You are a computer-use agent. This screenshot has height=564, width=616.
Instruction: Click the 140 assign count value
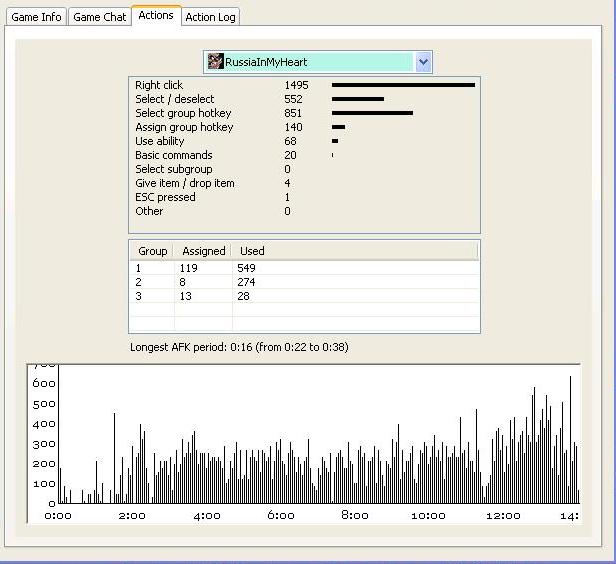coord(293,127)
